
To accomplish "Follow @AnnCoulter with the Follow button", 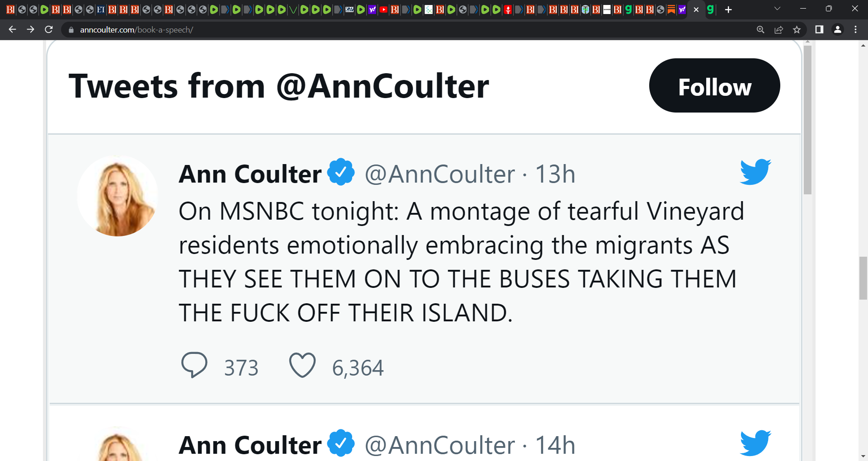I will [x=714, y=86].
